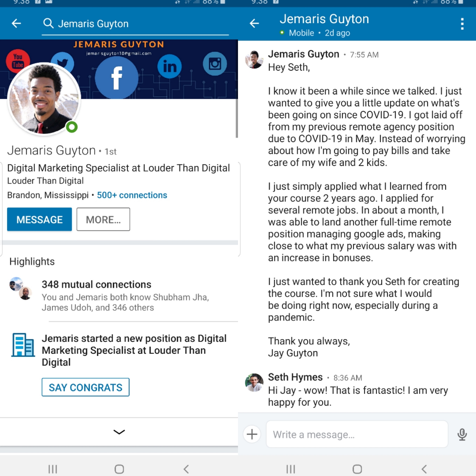476x476 pixels.
Task: Tap Seth Hymes' avatar in chat
Action: [x=254, y=382]
